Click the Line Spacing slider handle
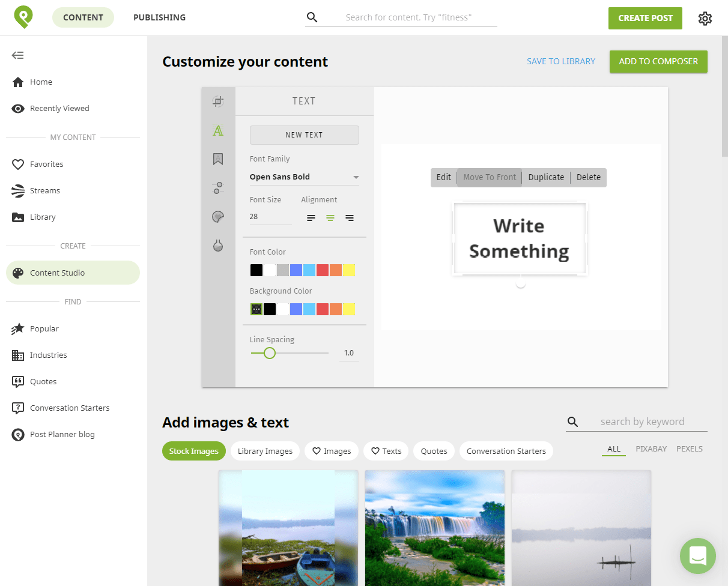The image size is (728, 586). point(270,353)
